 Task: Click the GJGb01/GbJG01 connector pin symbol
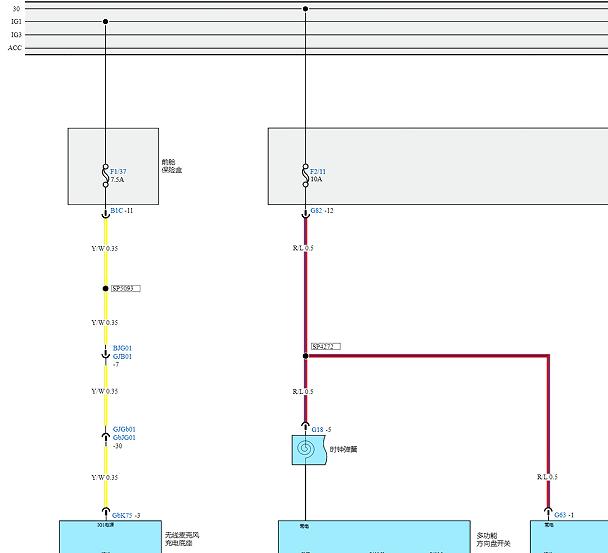coord(105,436)
